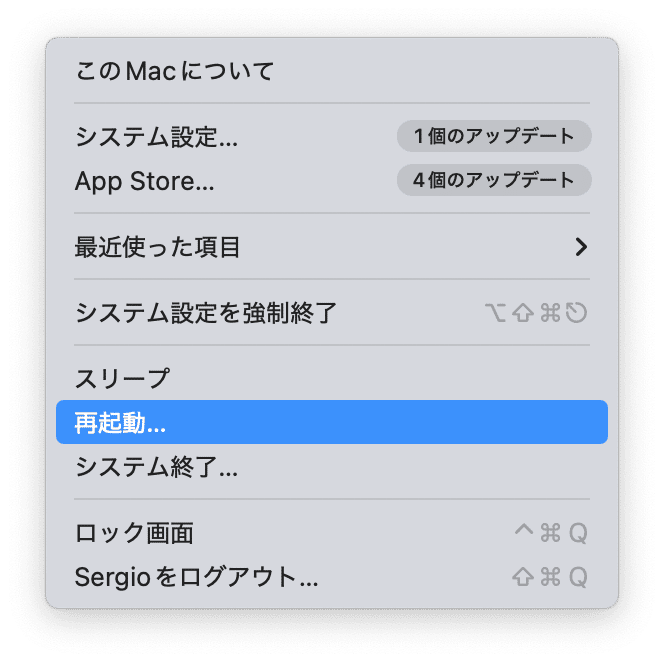Click the circular arrow icon in force-quit shortcut
Screen dimensions: 664x662
pyautogui.click(x=576, y=314)
